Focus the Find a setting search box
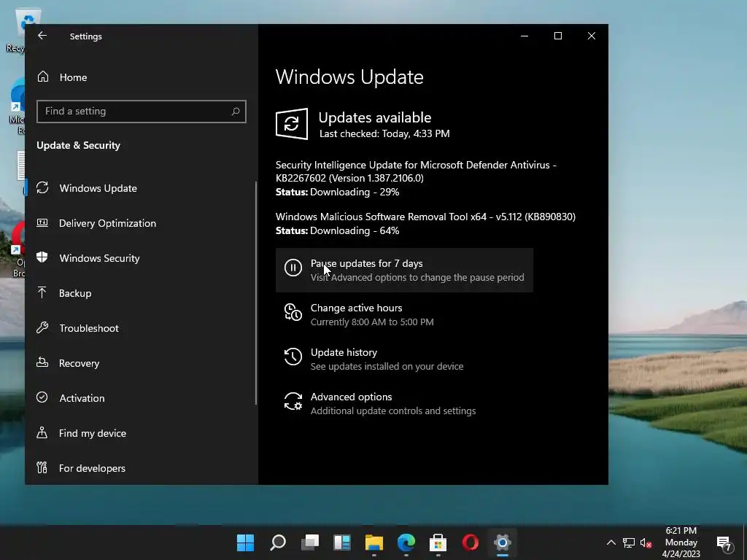Screen dimensions: 747x560 click(x=141, y=112)
